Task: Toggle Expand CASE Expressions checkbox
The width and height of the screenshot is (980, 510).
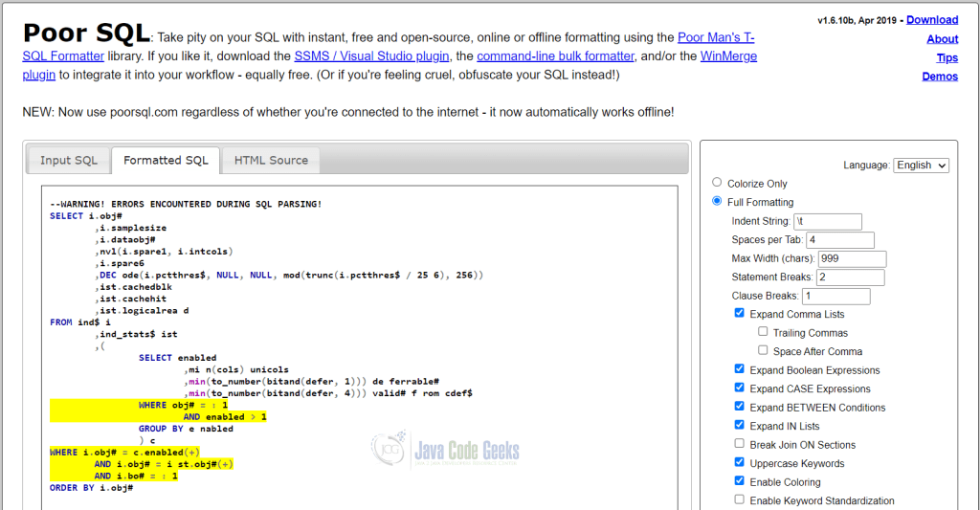Action: [740, 388]
